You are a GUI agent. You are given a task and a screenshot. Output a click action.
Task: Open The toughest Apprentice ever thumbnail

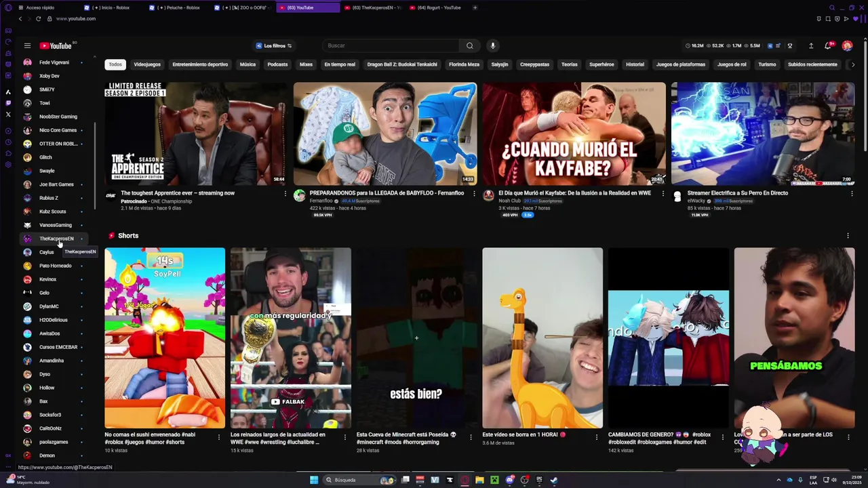[x=196, y=134]
